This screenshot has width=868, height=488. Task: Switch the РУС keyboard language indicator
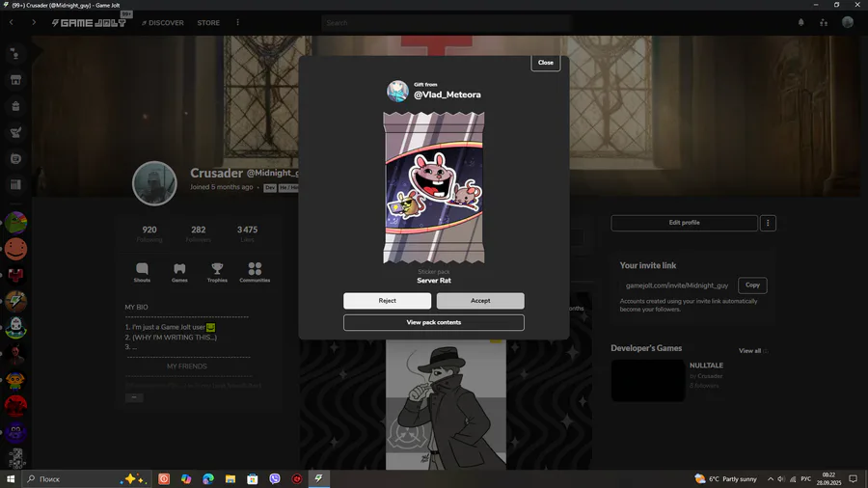pos(806,478)
